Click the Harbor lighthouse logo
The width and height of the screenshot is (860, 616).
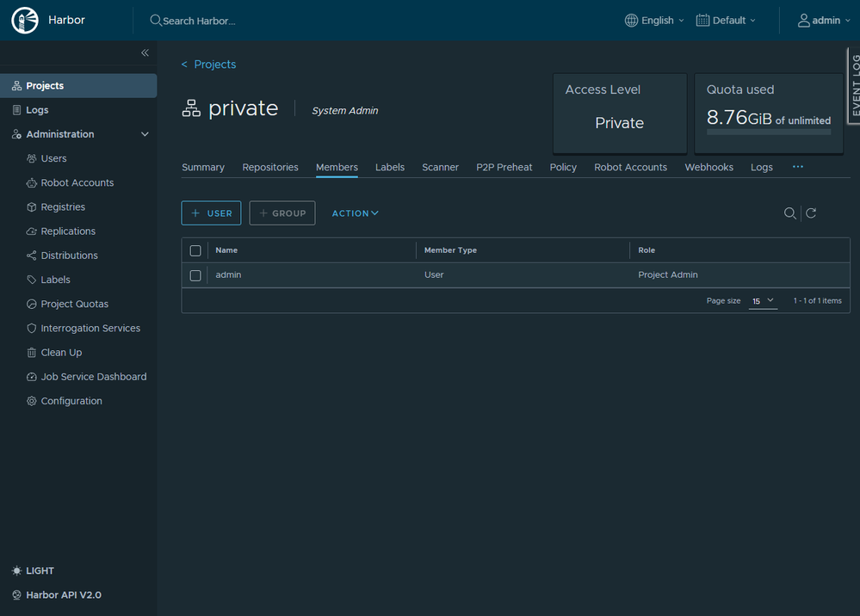(25, 21)
